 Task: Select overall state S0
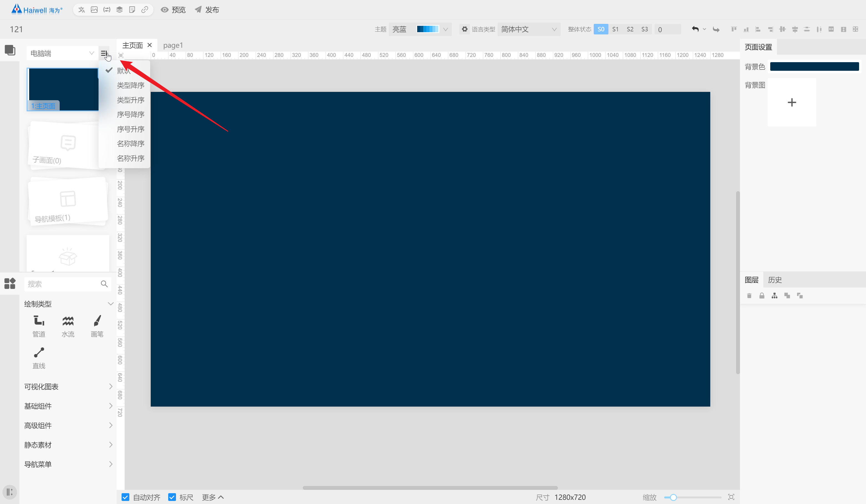tap(601, 29)
